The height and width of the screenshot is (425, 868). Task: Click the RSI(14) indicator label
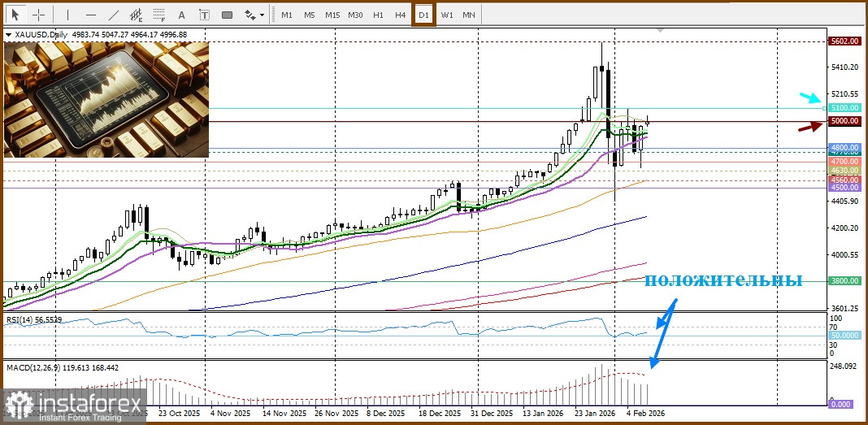34,319
